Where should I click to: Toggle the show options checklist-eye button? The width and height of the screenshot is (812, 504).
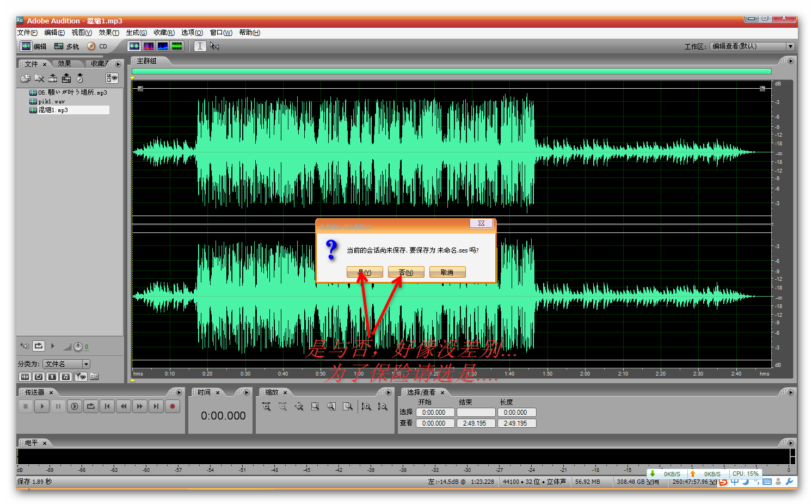point(112,78)
